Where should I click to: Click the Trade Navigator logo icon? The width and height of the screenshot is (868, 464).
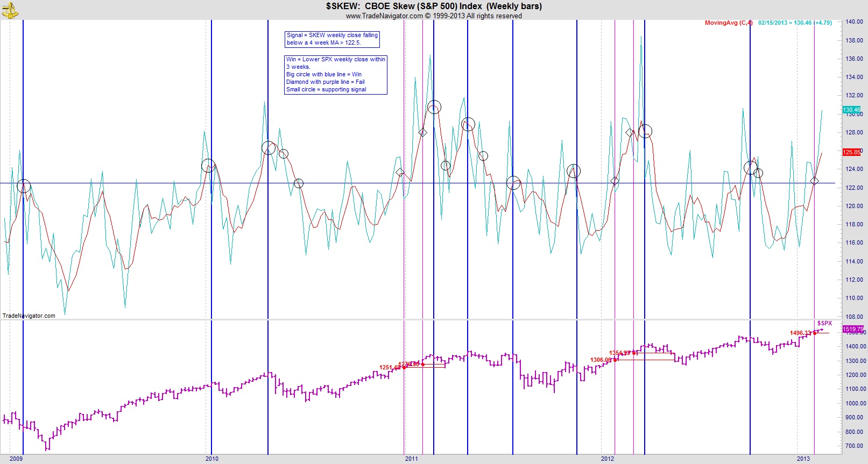10,10
